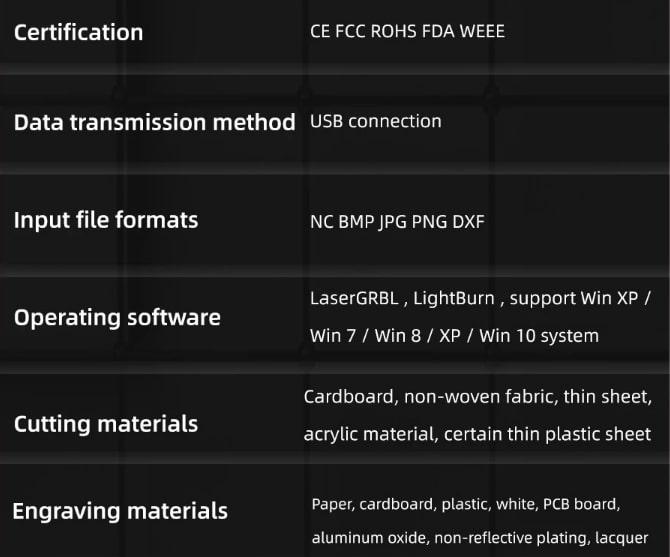Select the FCC certification text
The image size is (670, 557).
coord(348,31)
